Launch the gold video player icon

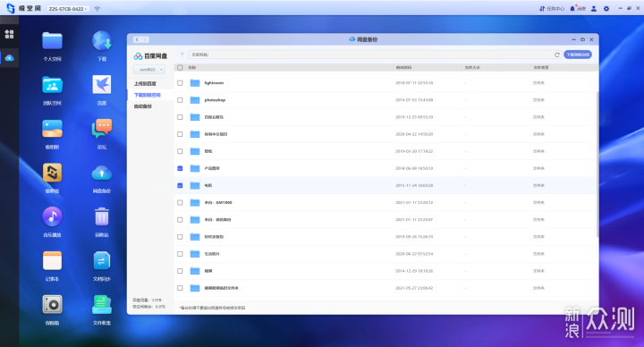(52, 173)
